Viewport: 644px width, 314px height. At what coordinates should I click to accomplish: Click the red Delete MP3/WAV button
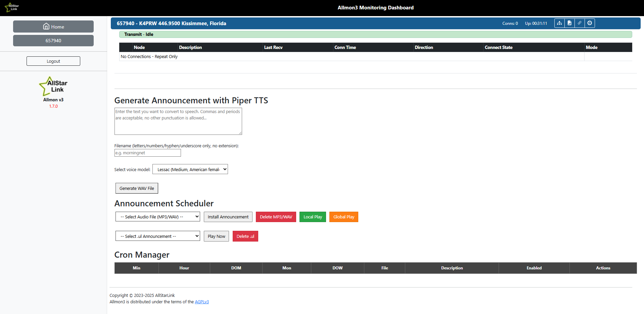pyautogui.click(x=276, y=217)
